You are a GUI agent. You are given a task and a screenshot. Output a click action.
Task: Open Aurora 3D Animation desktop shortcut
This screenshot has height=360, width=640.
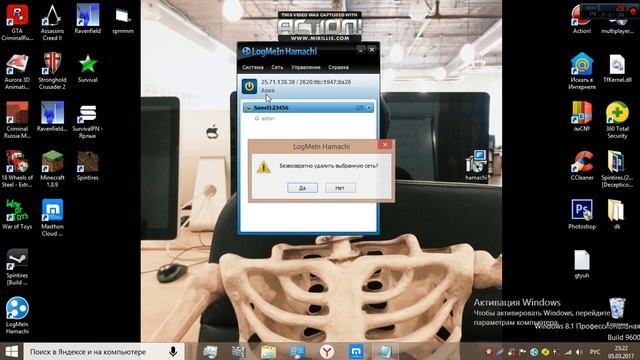(x=17, y=71)
